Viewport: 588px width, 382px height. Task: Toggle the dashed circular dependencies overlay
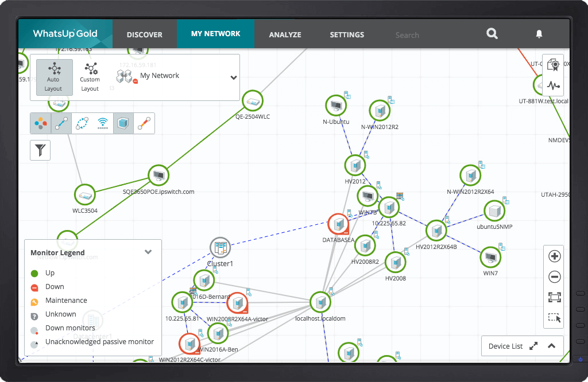(x=82, y=123)
